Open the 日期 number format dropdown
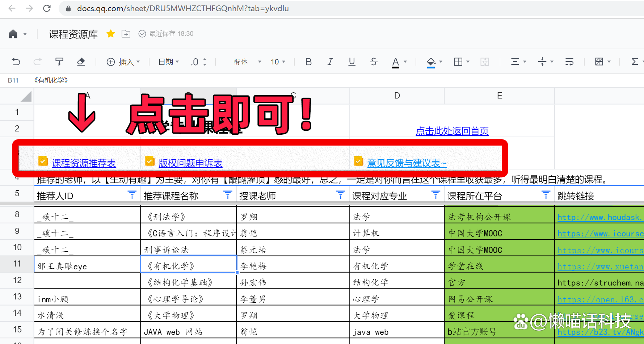This screenshot has width=644, height=344. [x=169, y=62]
